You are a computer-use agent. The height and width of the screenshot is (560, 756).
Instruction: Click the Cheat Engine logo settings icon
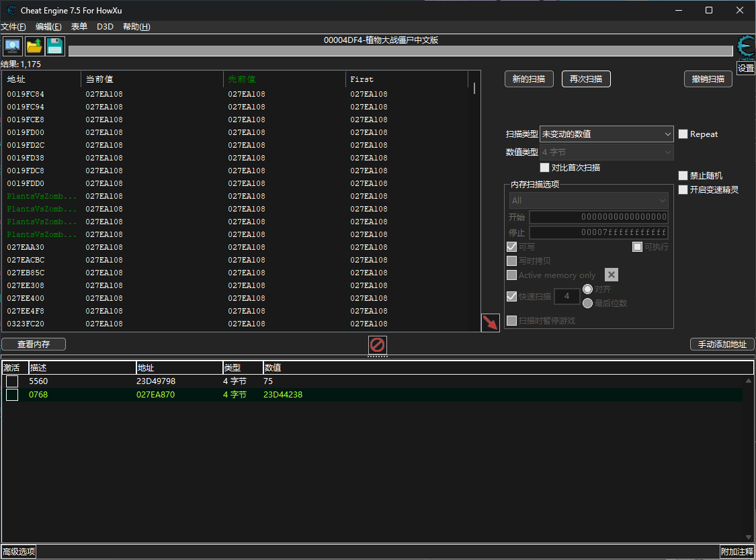[745, 47]
